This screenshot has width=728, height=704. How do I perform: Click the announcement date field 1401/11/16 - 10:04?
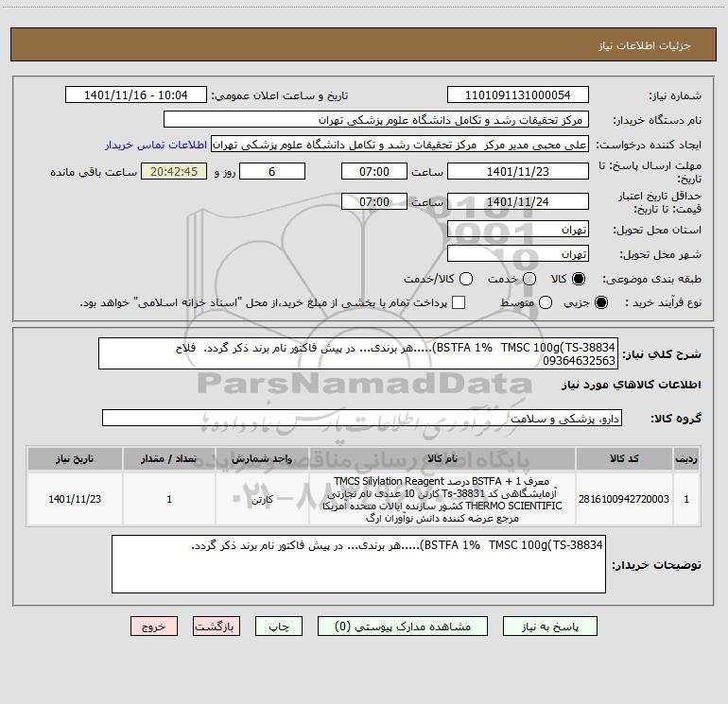point(136,95)
